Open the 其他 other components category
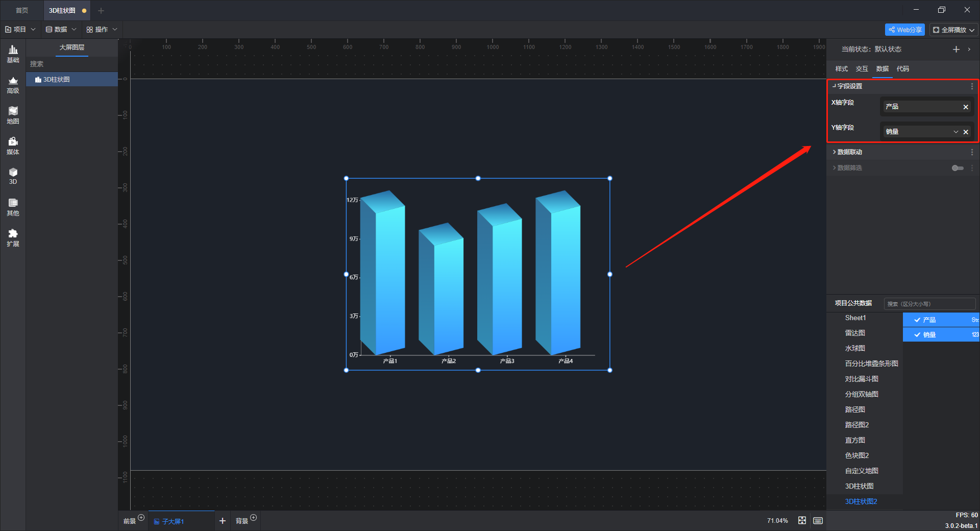The height and width of the screenshot is (531, 980). coord(13,207)
